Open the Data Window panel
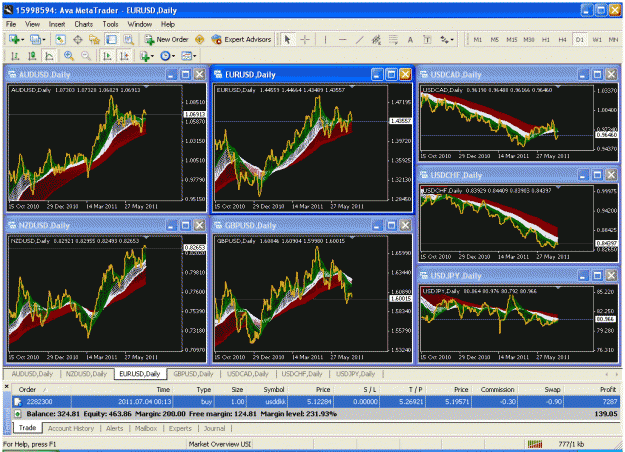The image size is (625, 452). [x=78, y=39]
